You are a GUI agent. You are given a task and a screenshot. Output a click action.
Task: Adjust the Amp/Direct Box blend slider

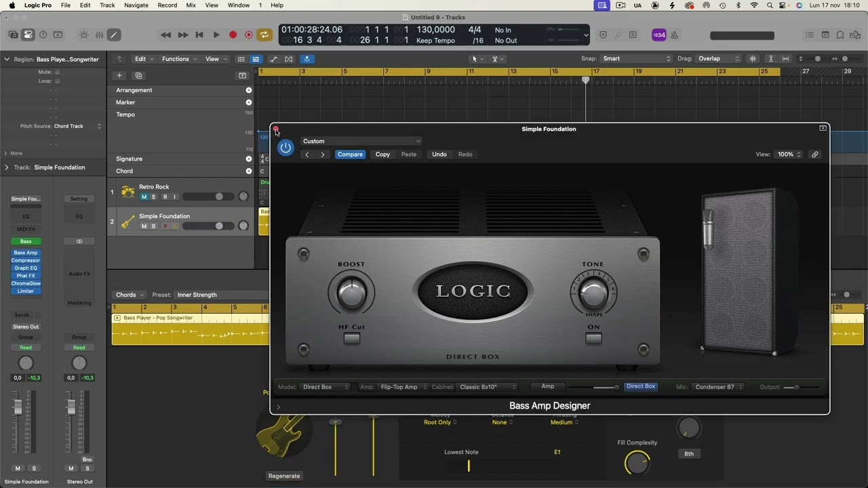[x=594, y=387]
